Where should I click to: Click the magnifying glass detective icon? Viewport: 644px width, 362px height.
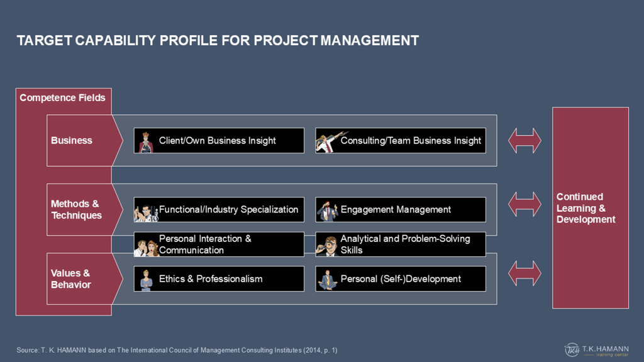(x=327, y=246)
